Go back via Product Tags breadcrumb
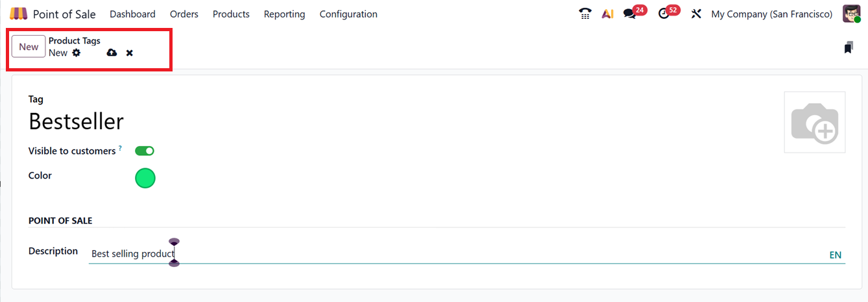 pos(75,40)
